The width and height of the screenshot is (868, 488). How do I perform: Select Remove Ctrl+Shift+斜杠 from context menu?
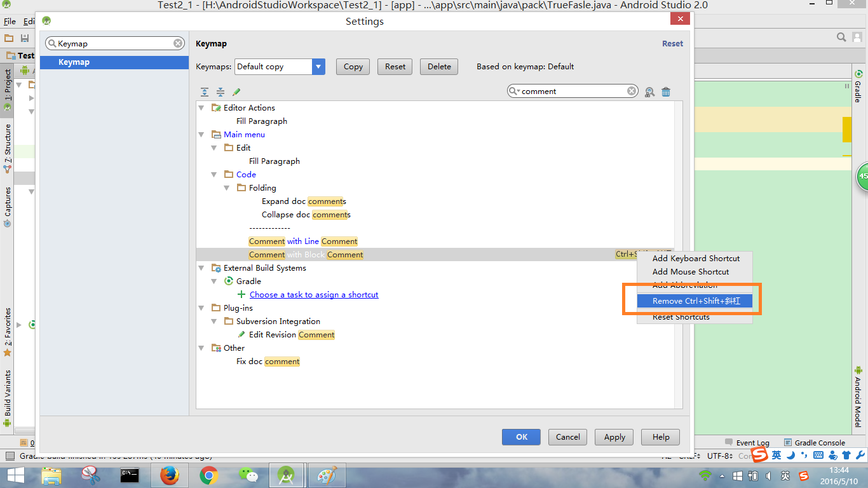pyautogui.click(x=696, y=301)
